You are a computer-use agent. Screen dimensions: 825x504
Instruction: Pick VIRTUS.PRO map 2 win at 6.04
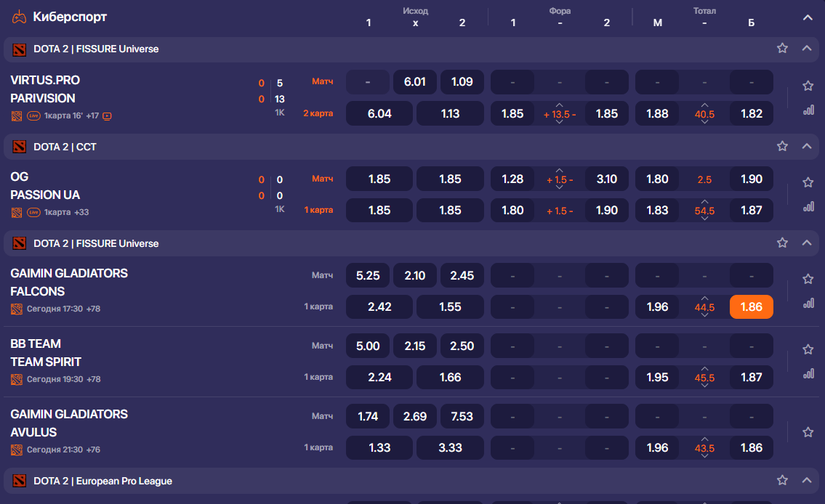[379, 113]
